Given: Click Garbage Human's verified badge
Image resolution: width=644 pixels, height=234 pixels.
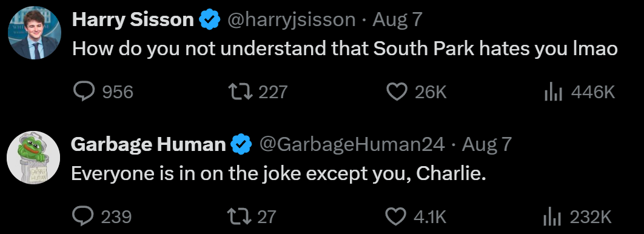Looking at the screenshot, I should click(x=241, y=144).
